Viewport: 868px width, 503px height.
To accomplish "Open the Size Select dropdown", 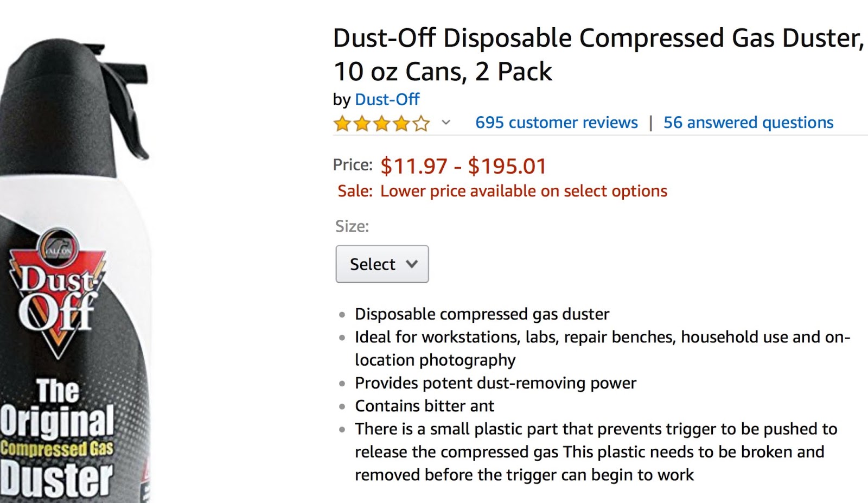I will click(382, 264).
